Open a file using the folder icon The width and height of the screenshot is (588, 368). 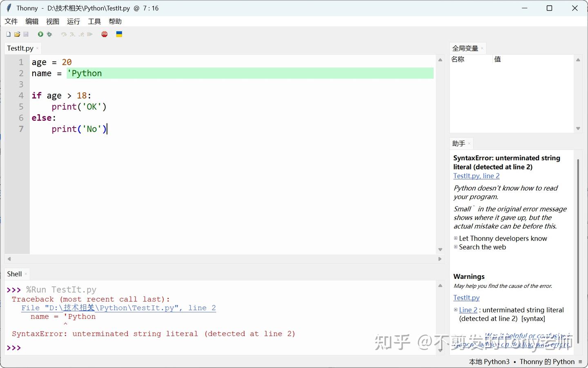(17, 34)
